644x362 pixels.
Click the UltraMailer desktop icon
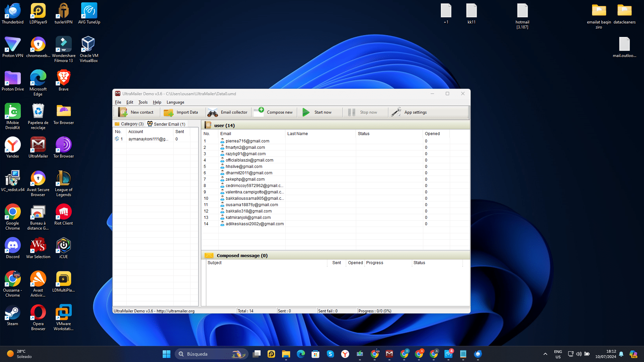coord(38,148)
